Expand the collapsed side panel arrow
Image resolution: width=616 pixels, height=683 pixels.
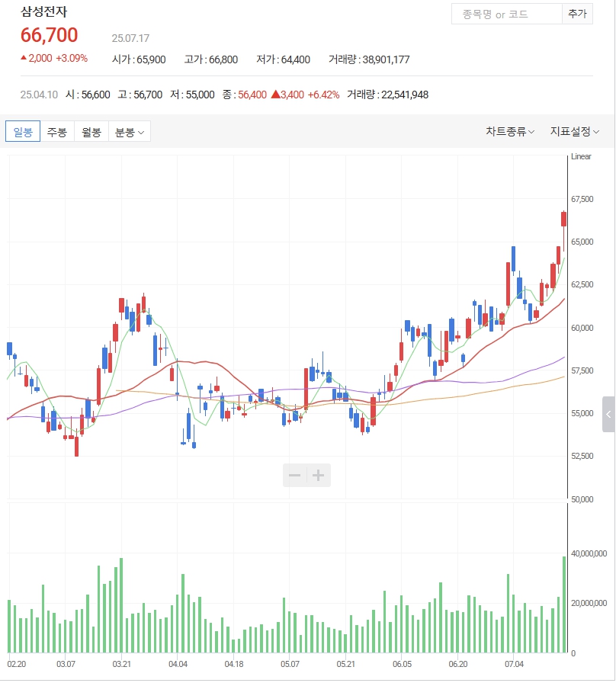pyautogui.click(x=608, y=414)
